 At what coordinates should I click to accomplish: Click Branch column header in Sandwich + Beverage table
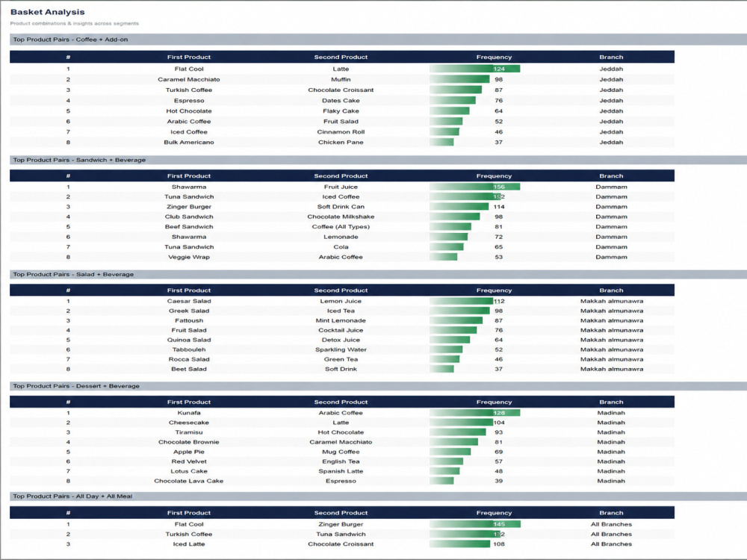coord(611,176)
